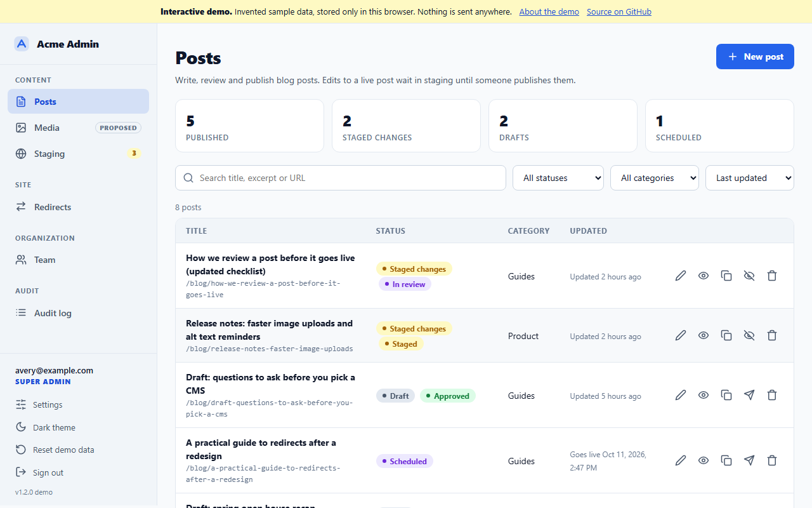
Task: Navigate to Staging in the sidebar
Action: coord(79,154)
